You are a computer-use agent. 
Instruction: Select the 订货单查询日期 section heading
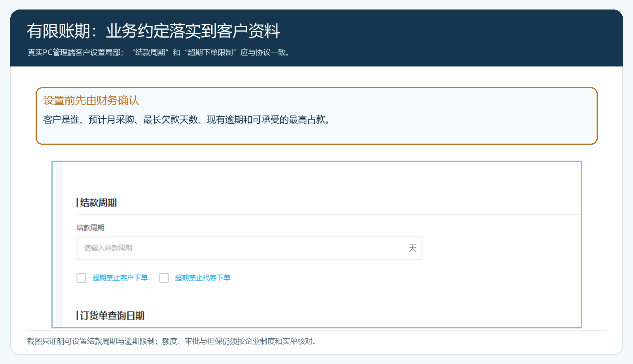[112, 316]
